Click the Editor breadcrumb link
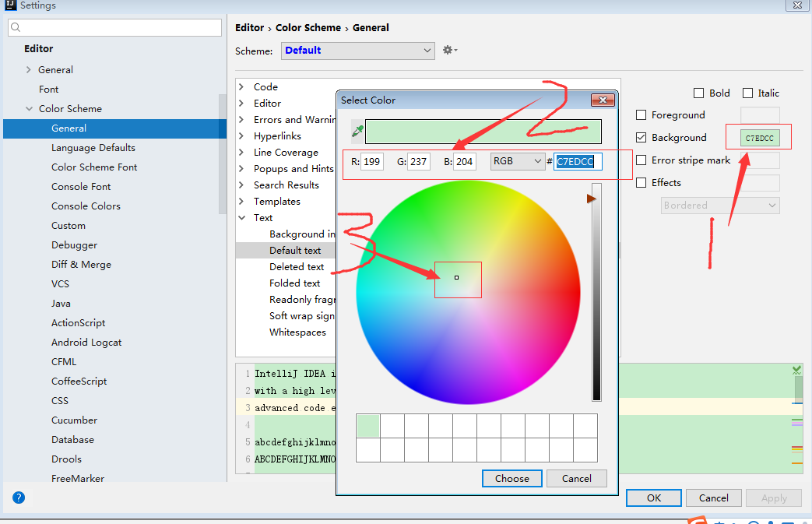Screen dimensions: 812x524 click(x=250, y=28)
